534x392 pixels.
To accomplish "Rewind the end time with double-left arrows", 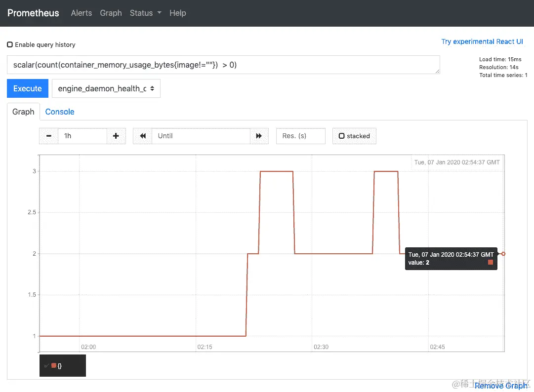I will 143,136.
